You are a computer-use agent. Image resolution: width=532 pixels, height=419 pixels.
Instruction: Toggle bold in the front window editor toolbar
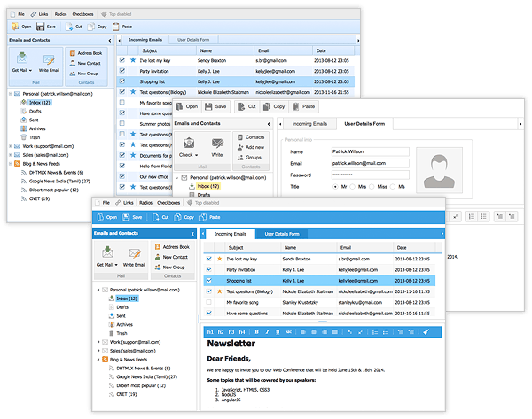click(x=257, y=332)
